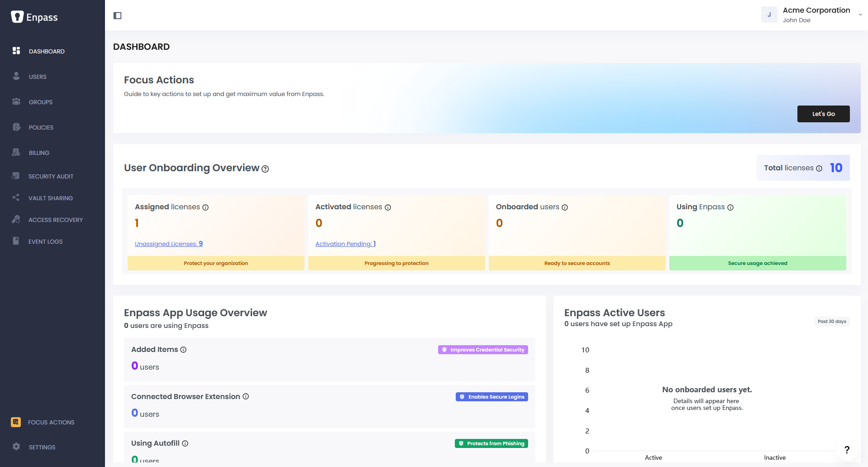This screenshot has width=868, height=467.
Task: Click the Enpass logo icon
Action: 17,17
